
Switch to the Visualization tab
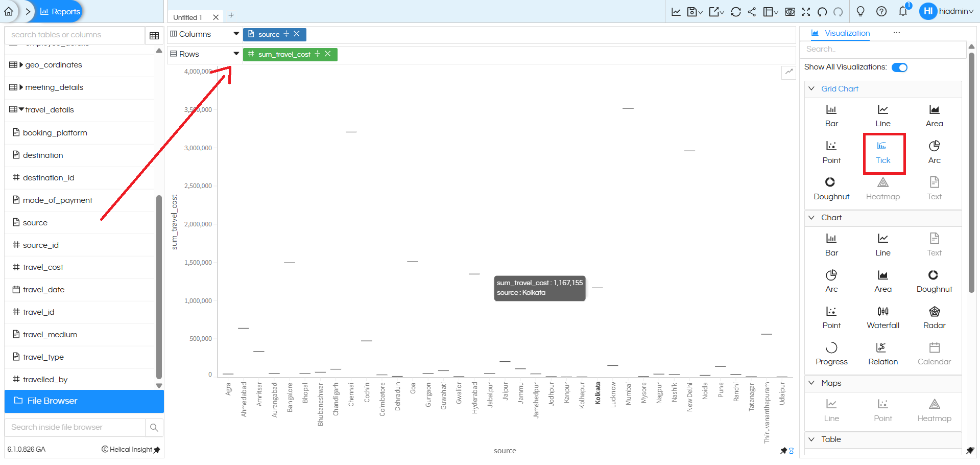846,33
